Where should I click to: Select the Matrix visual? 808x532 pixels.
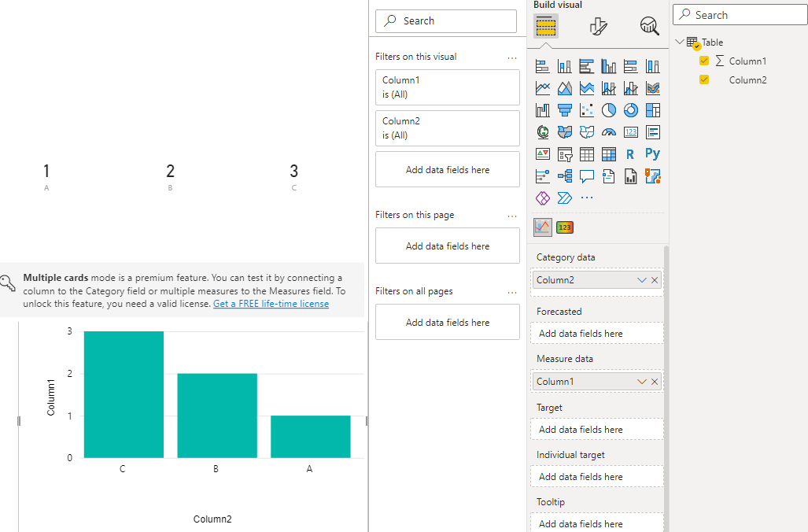tap(609, 154)
